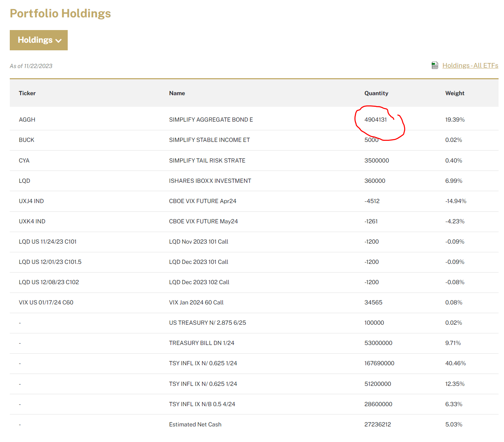Click VIX Jan 2024 60 Call name
Viewport: 504px width, 442px height.
(196, 302)
